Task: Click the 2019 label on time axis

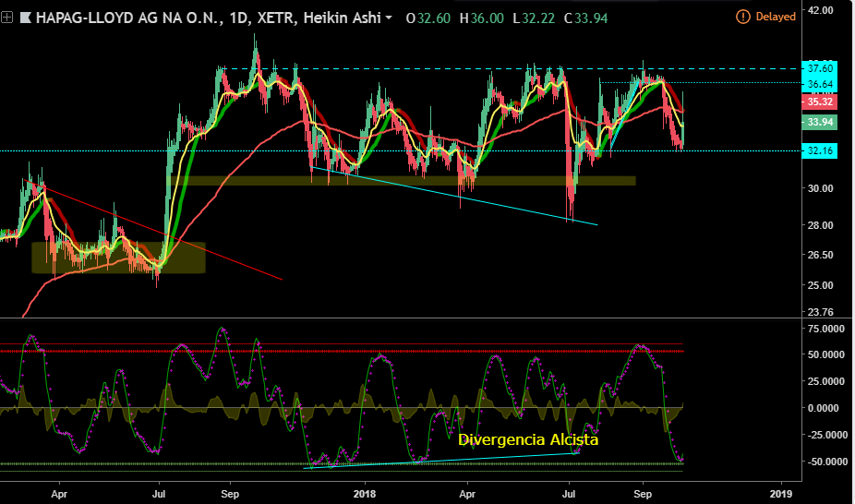Action: 781,494
